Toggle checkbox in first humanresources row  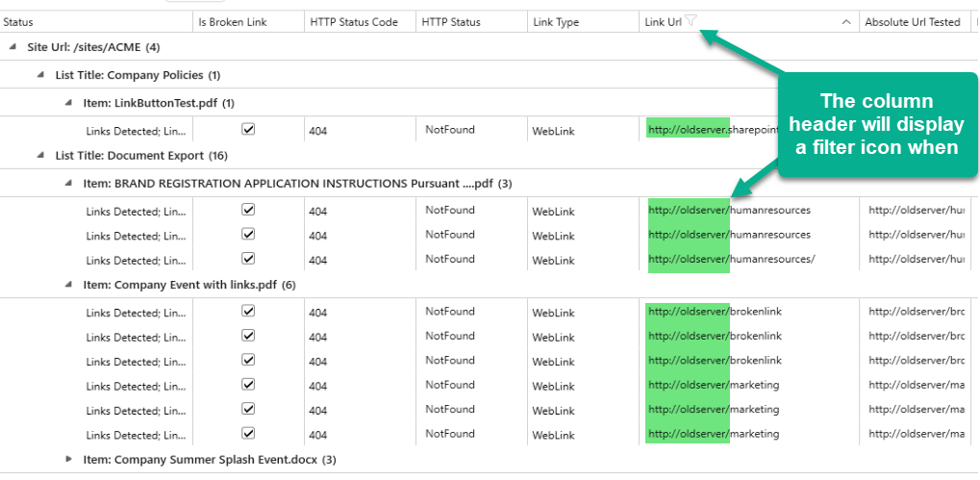click(248, 210)
